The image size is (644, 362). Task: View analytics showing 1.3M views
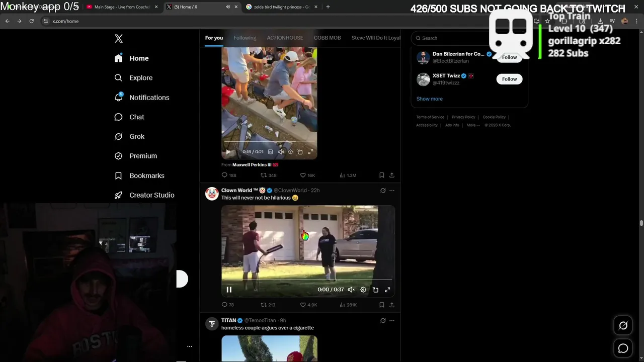coord(348,175)
